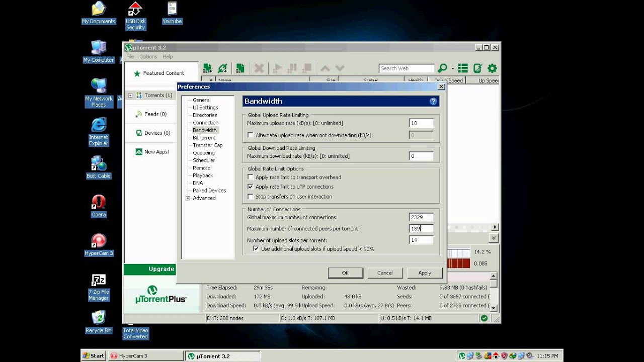Click the Move Down Queue arrow
Screen dimensions: 644x362
(x=340, y=68)
